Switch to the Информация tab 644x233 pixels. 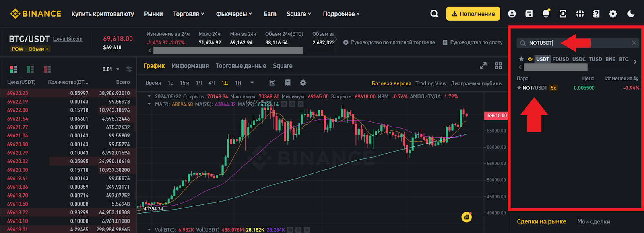pyautogui.click(x=190, y=66)
